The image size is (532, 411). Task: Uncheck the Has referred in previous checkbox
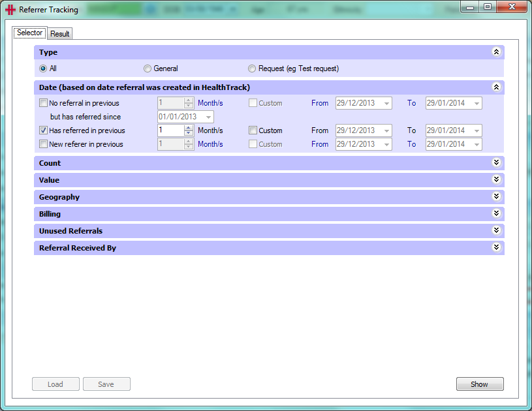(x=43, y=130)
